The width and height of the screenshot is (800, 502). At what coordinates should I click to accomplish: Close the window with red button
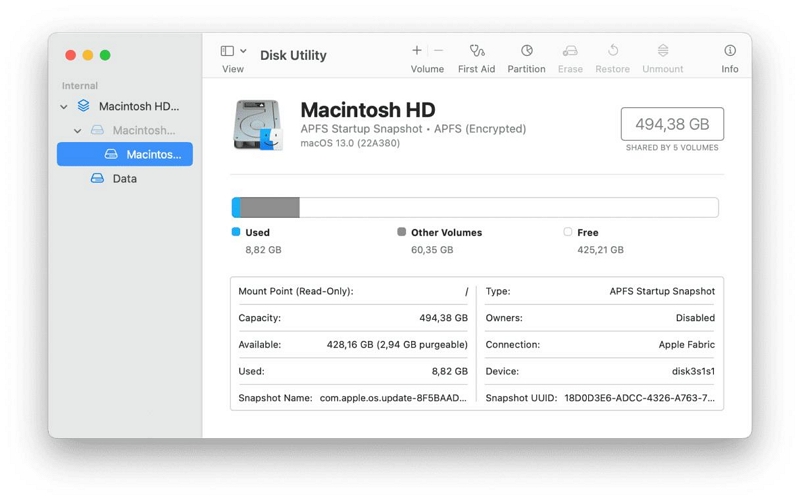pyautogui.click(x=71, y=55)
